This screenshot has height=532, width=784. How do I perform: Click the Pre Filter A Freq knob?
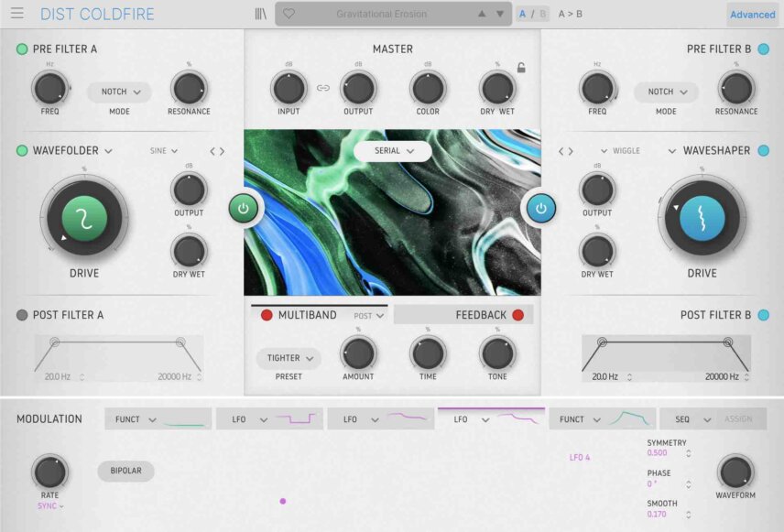(x=50, y=89)
